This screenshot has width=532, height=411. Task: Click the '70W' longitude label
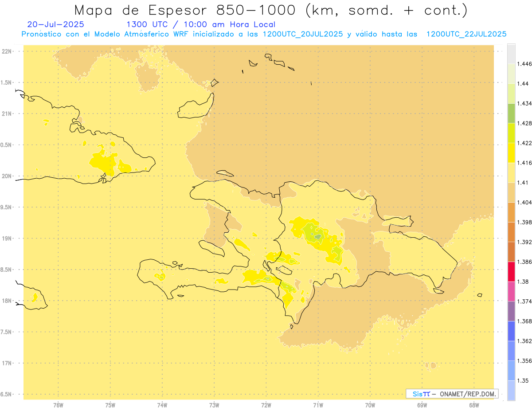[x=370, y=405]
